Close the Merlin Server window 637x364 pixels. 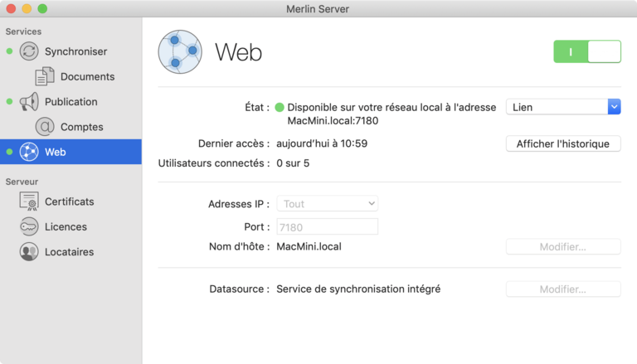coord(11,8)
